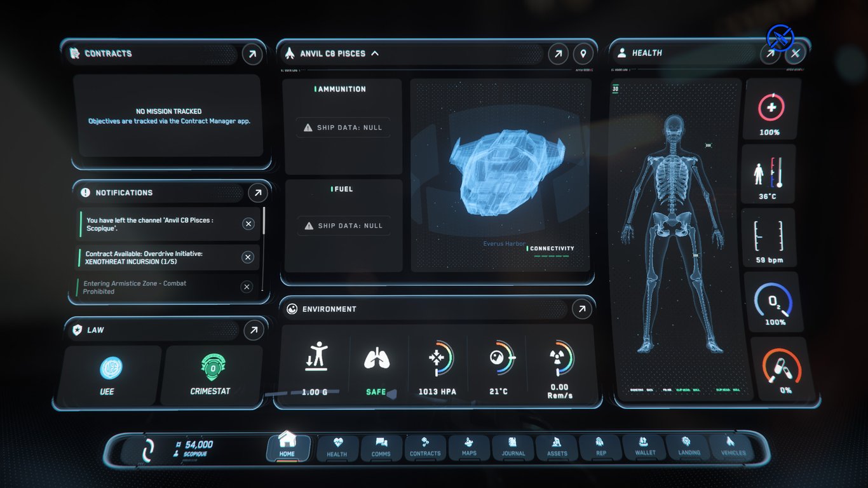This screenshot has height=488, width=868.
Task: Select the health percentage indicator icon
Action: 771,108
